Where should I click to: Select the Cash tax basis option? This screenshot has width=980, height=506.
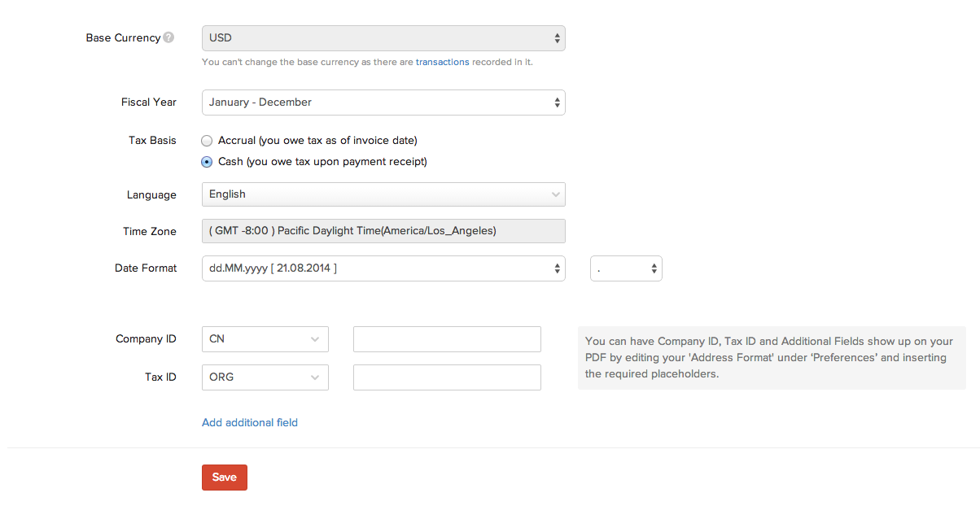coord(207,162)
